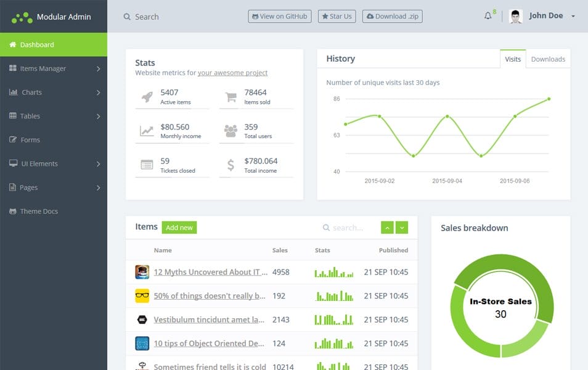
Task: Select the Visits tab in History
Action: 513,59
